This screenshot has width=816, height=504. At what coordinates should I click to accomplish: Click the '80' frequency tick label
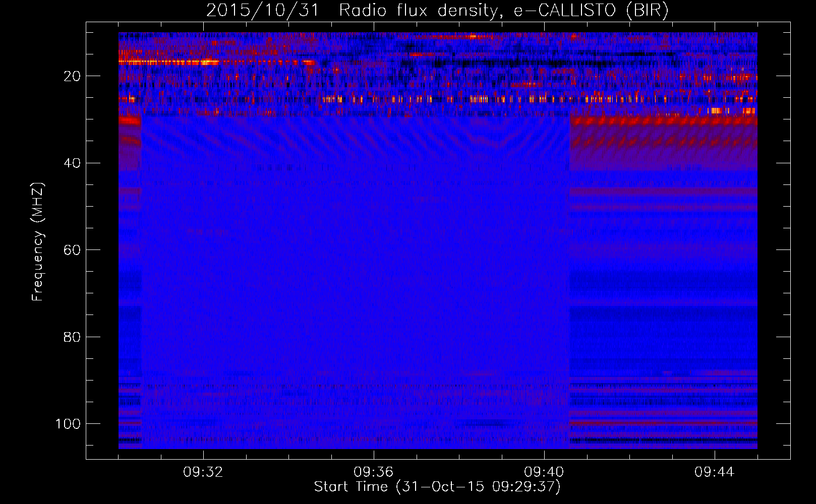pyautogui.click(x=72, y=337)
